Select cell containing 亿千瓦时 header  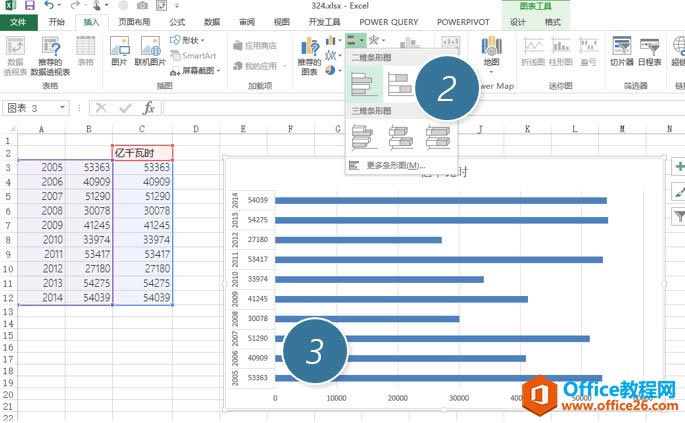pos(142,153)
